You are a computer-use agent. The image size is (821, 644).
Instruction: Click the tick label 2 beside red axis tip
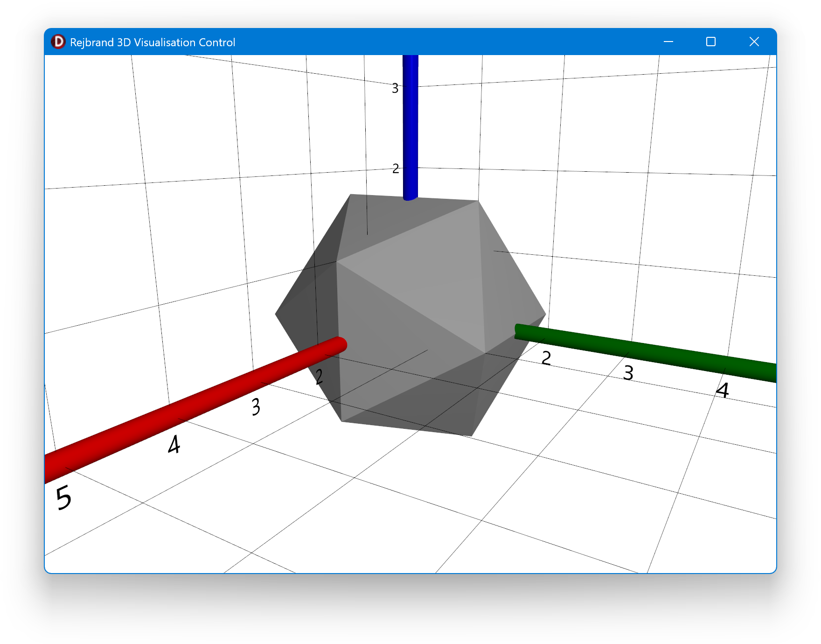[x=319, y=377]
